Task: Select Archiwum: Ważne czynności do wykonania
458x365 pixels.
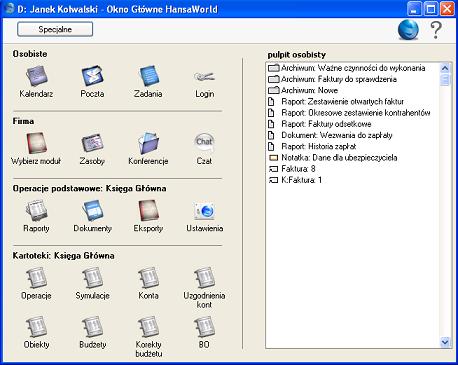Action: [347, 68]
